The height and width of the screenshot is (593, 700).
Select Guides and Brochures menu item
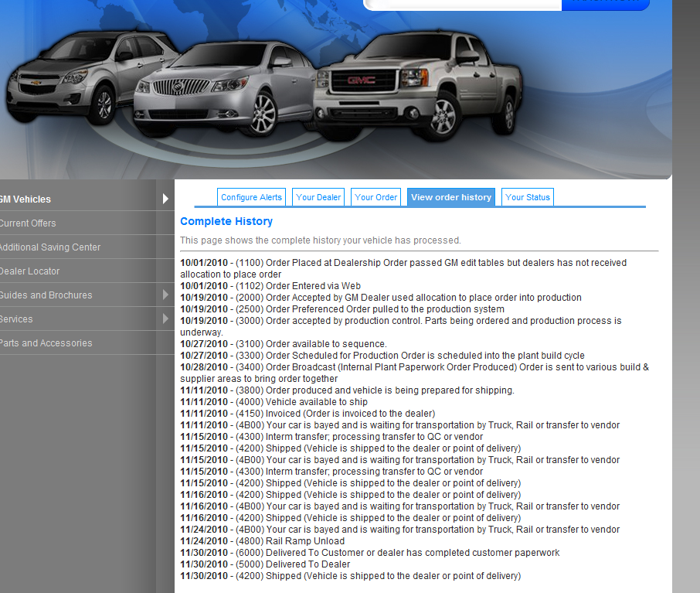(x=46, y=295)
